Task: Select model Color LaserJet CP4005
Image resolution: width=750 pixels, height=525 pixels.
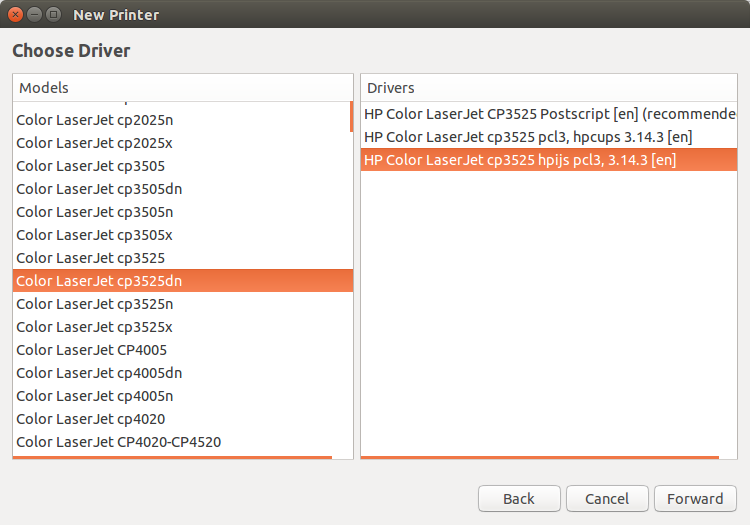Action: click(x=182, y=350)
